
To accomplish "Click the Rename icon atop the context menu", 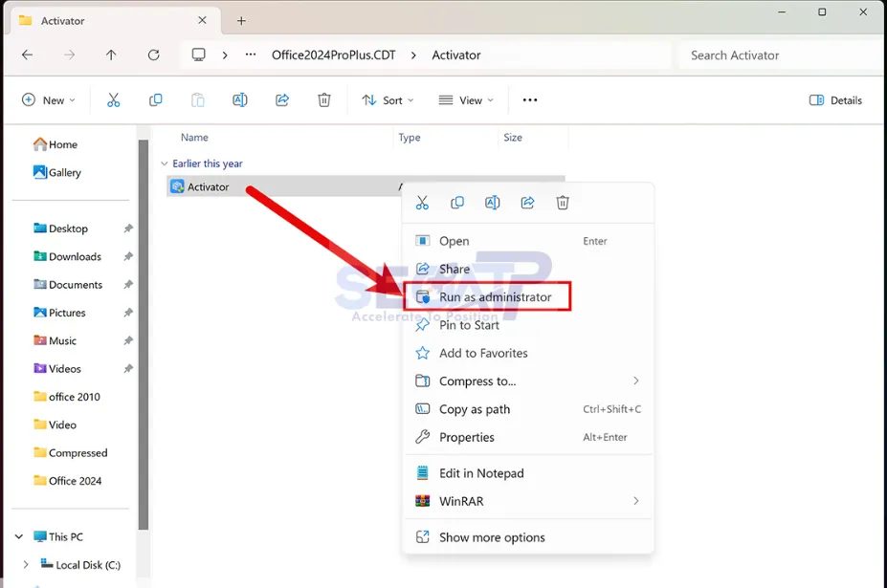I will [x=492, y=202].
